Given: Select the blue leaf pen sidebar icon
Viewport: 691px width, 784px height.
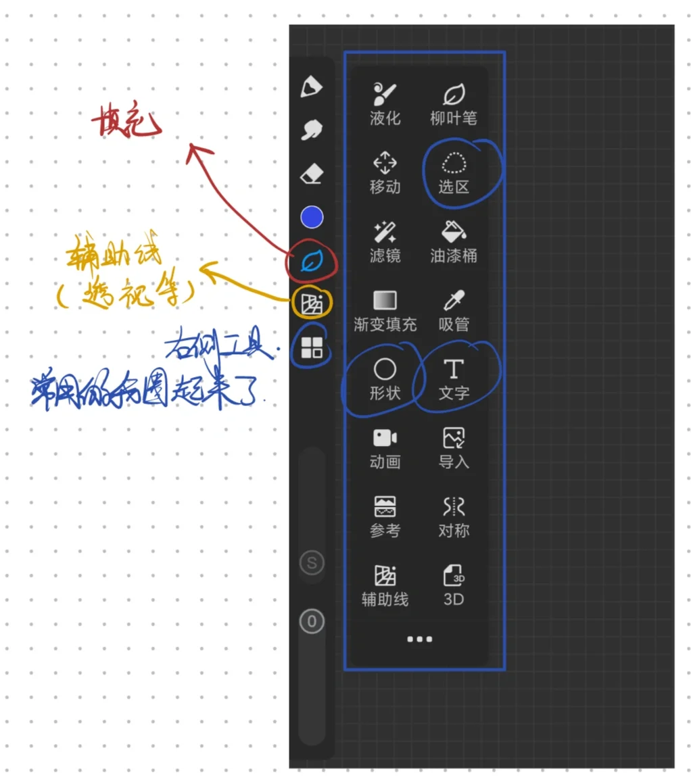Looking at the screenshot, I should (x=312, y=262).
